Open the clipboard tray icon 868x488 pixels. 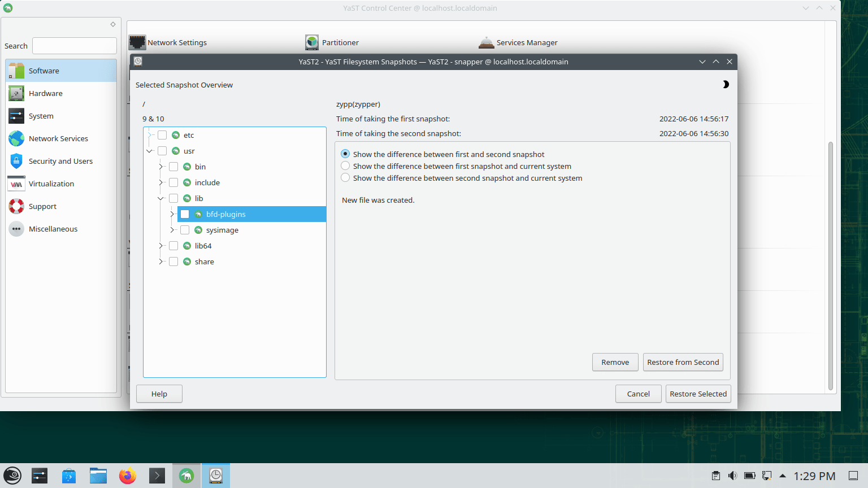(716, 476)
